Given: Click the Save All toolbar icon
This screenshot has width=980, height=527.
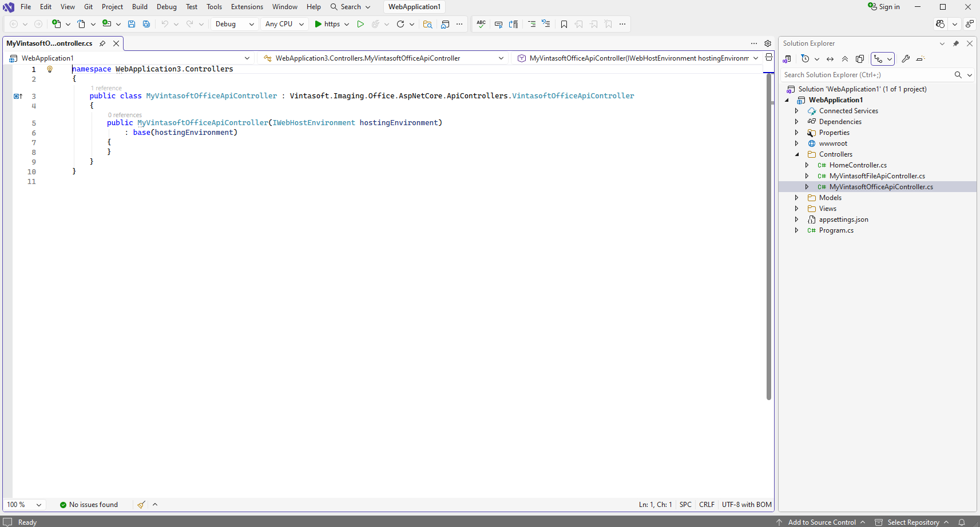Looking at the screenshot, I should click(x=146, y=24).
